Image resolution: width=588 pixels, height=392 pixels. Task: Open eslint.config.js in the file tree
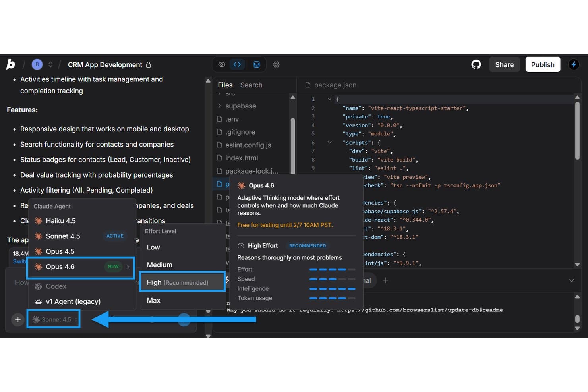tap(244, 145)
